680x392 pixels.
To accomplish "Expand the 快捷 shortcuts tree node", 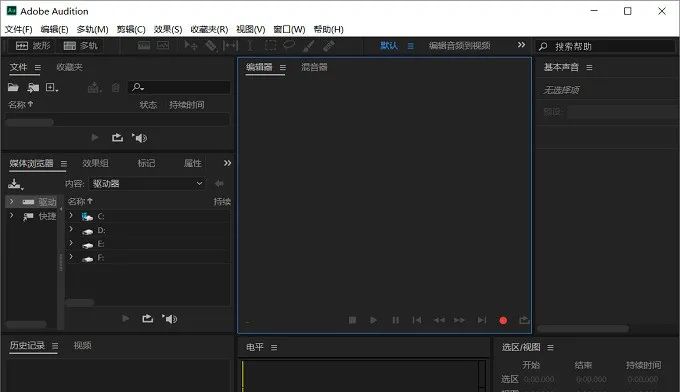I will 12,215.
